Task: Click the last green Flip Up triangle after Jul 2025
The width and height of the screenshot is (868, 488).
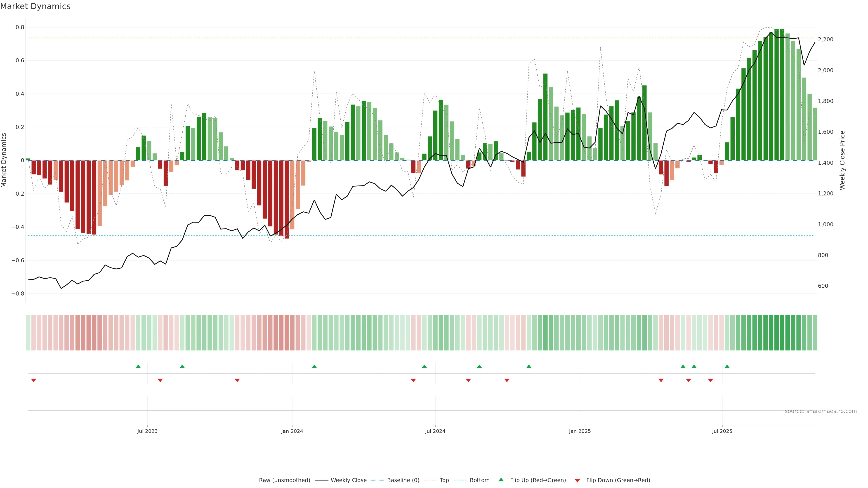Action: click(727, 366)
